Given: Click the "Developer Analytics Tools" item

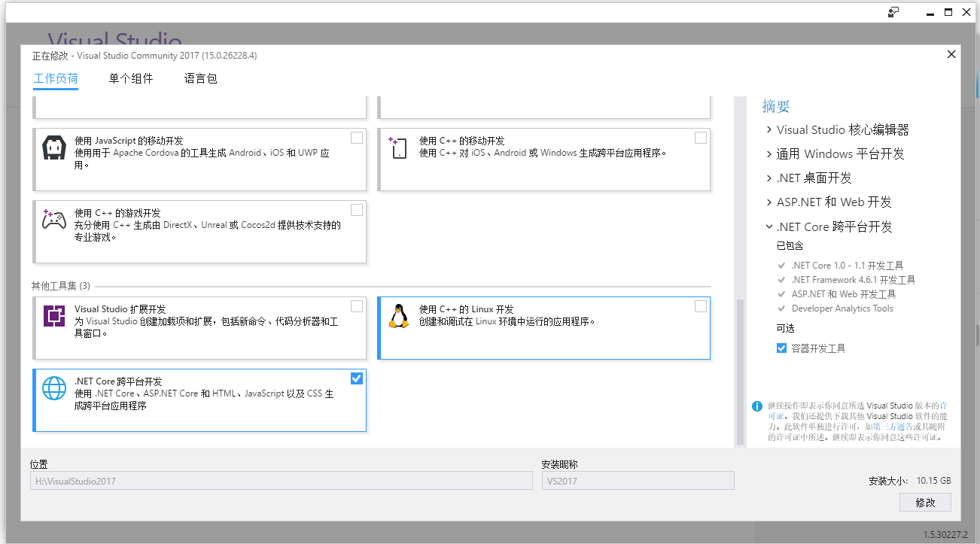Looking at the screenshot, I should pyautogui.click(x=842, y=308).
